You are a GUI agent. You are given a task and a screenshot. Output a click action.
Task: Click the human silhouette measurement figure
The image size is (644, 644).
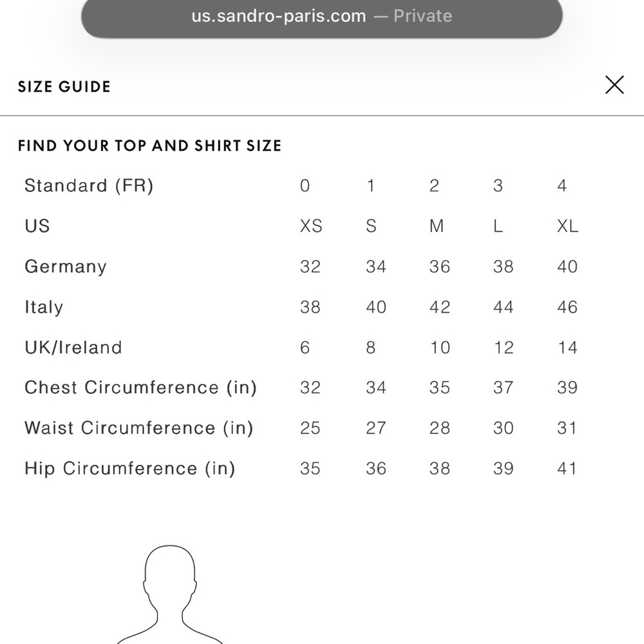coord(170,594)
